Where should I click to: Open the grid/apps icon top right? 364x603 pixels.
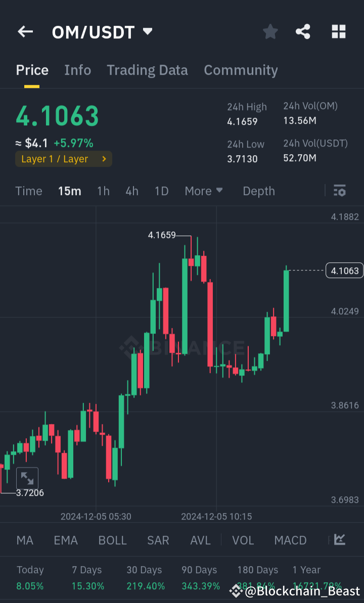pyautogui.click(x=338, y=31)
